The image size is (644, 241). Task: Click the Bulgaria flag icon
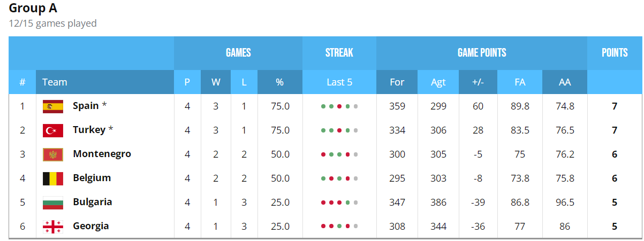pyautogui.click(x=53, y=203)
